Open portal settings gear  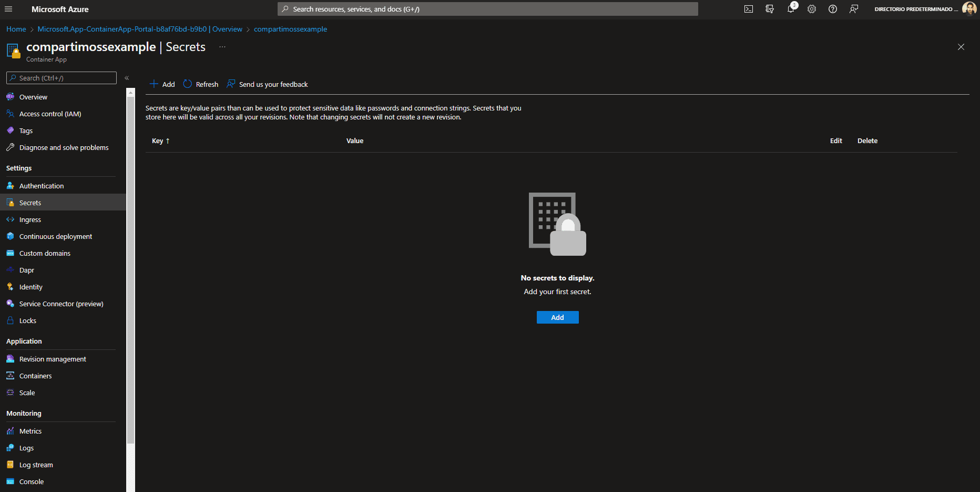[812, 9]
